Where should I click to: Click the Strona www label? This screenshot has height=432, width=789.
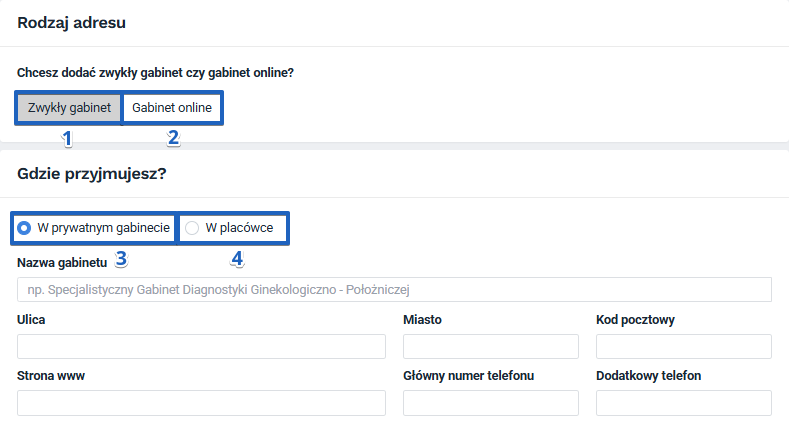(x=50, y=376)
